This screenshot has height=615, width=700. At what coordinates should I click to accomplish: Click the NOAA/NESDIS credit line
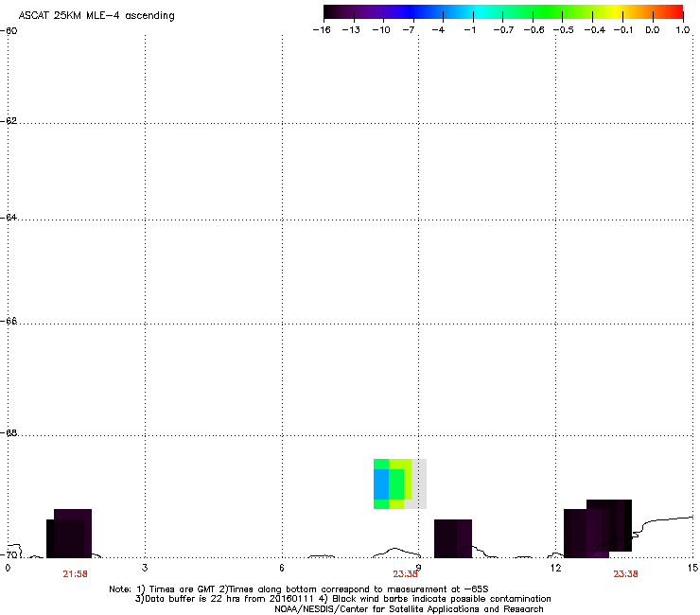point(409,609)
